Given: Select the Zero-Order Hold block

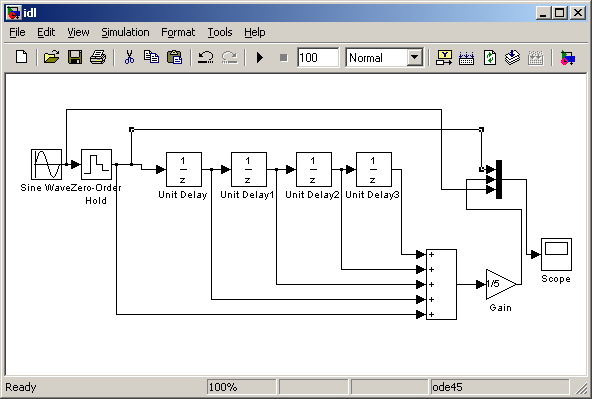Looking at the screenshot, I should tap(96, 164).
